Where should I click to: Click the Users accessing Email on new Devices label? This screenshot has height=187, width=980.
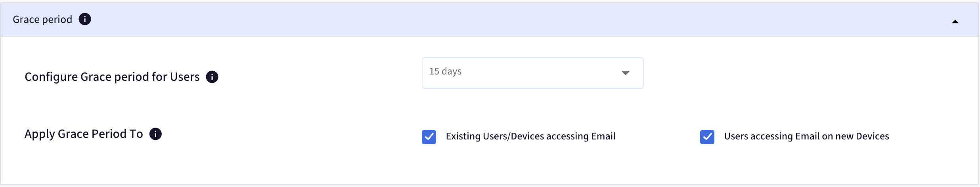coord(806,136)
